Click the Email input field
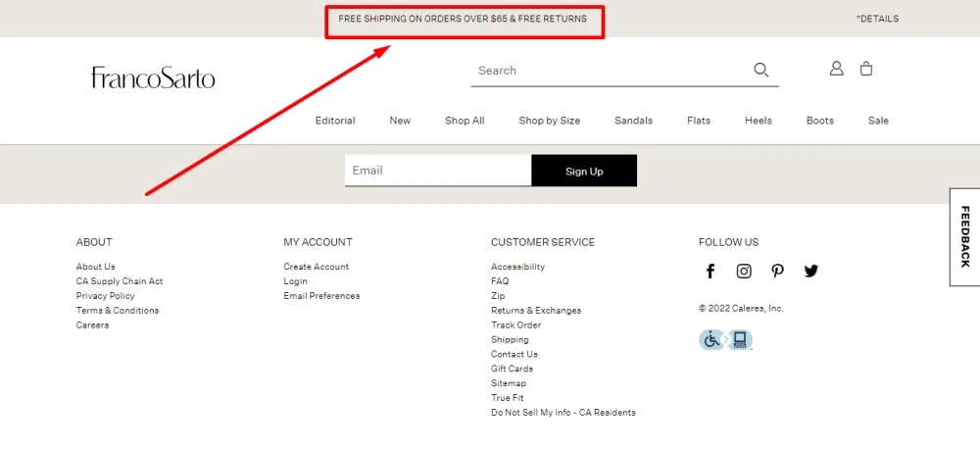 pyautogui.click(x=438, y=171)
